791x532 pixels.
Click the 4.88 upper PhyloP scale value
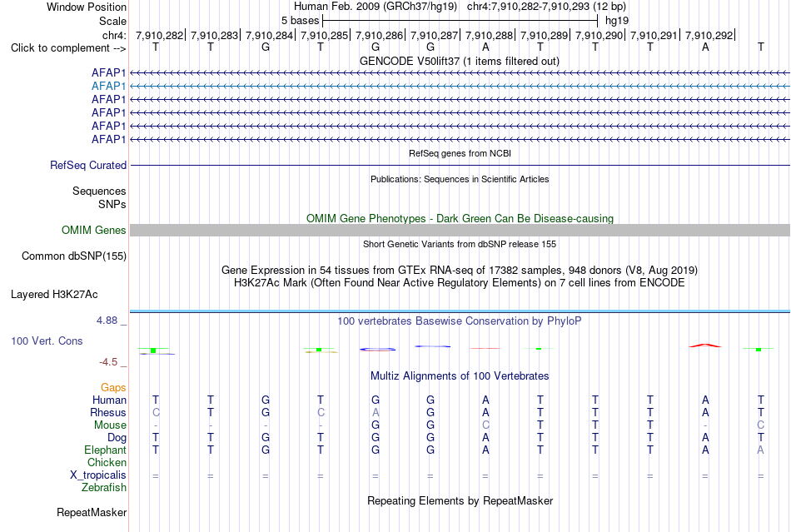[107, 321]
